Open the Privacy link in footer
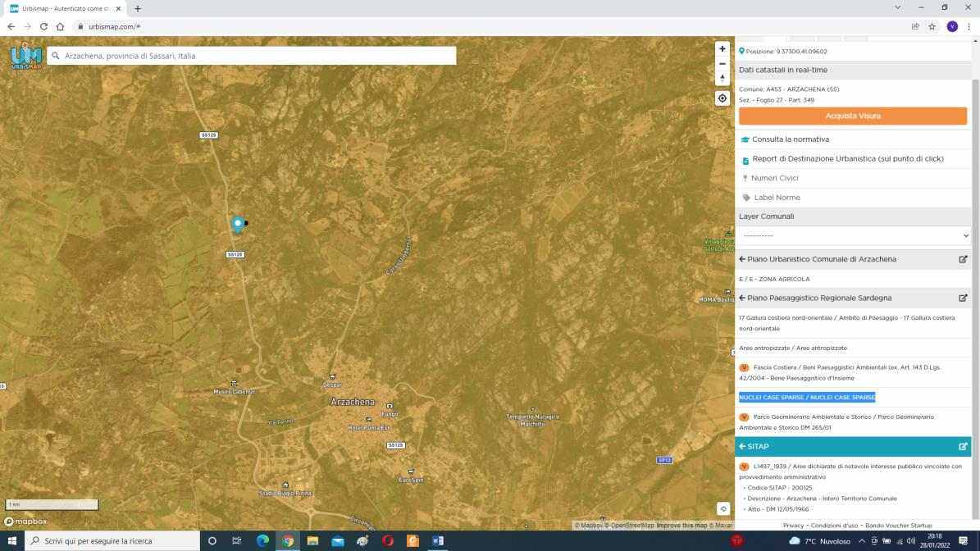 coord(793,526)
